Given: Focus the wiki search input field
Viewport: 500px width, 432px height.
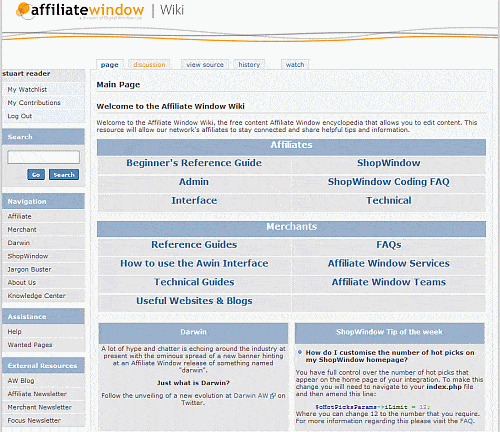Looking at the screenshot, I should pyautogui.click(x=44, y=157).
